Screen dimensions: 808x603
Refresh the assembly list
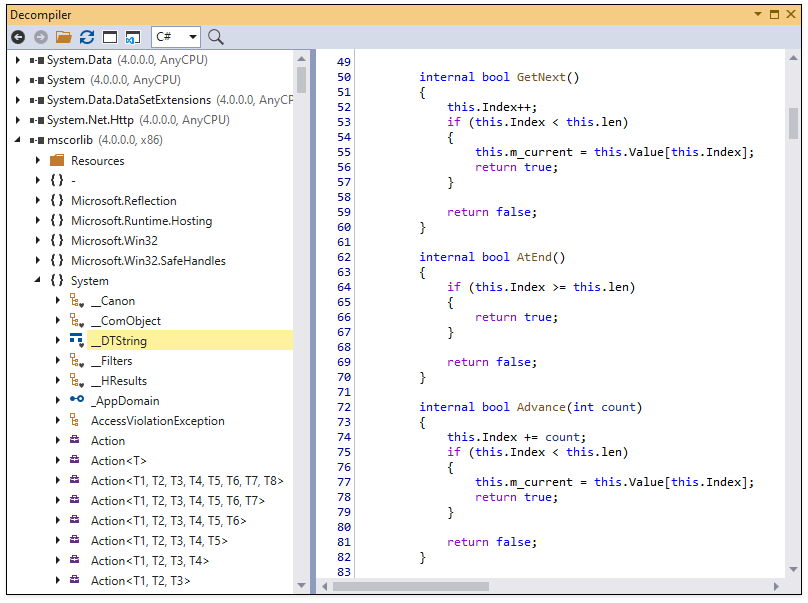click(86, 37)
